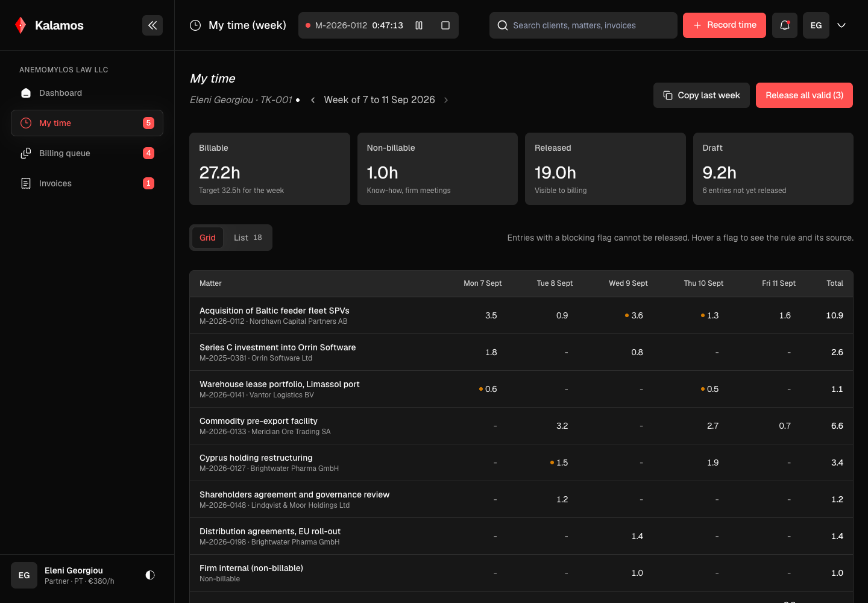
Task: Click the Copy icon inside Copy last week
Action: point(668,95)
